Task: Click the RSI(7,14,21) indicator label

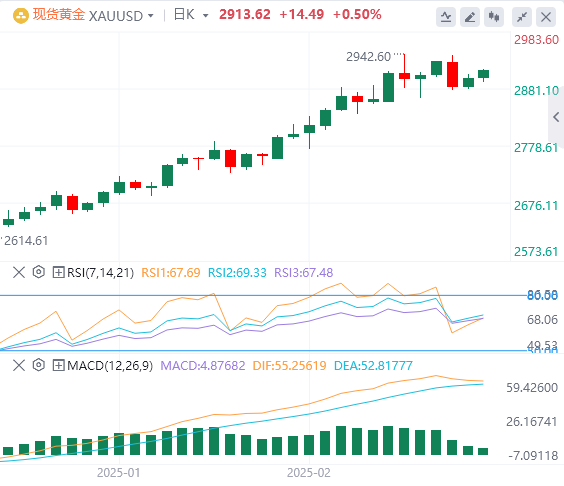Action: 100,273
